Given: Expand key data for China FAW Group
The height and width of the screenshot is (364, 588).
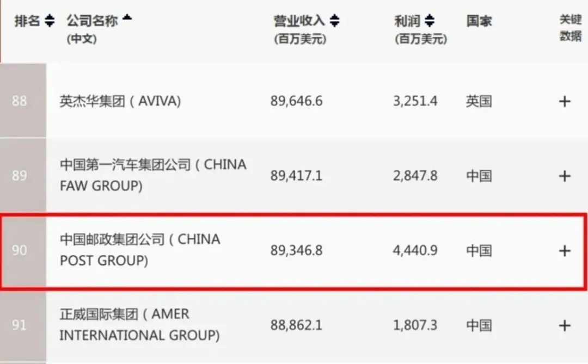Looking at the screenshot, I should (565, 176).
